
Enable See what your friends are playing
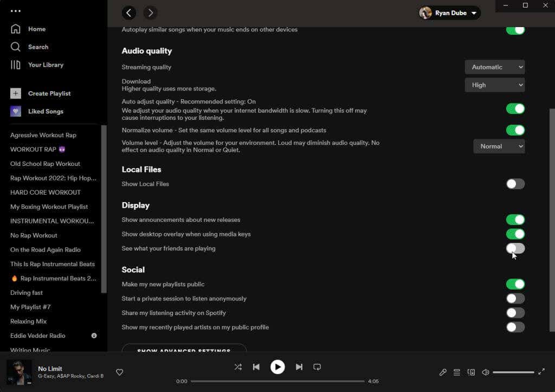515,248
